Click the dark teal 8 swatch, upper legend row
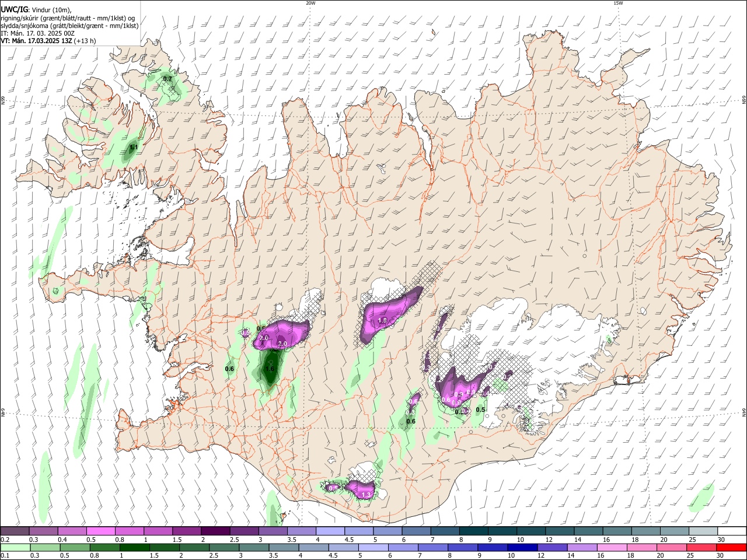Viewport: 747px width, 560px height. click(474, 531)
